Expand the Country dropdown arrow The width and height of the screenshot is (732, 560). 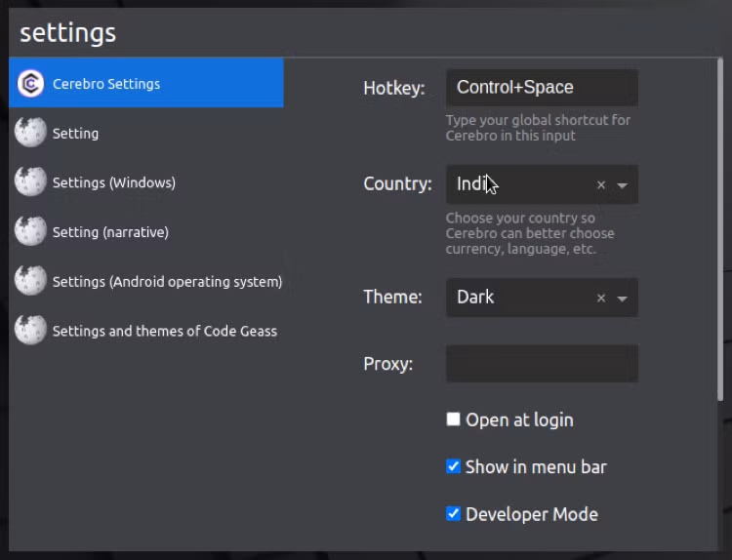[622, 185]
